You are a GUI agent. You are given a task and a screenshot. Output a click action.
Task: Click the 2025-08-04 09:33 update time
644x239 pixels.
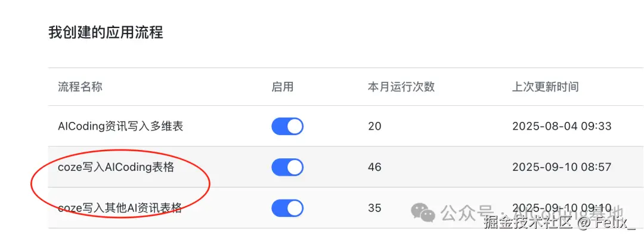pos(562,126)
